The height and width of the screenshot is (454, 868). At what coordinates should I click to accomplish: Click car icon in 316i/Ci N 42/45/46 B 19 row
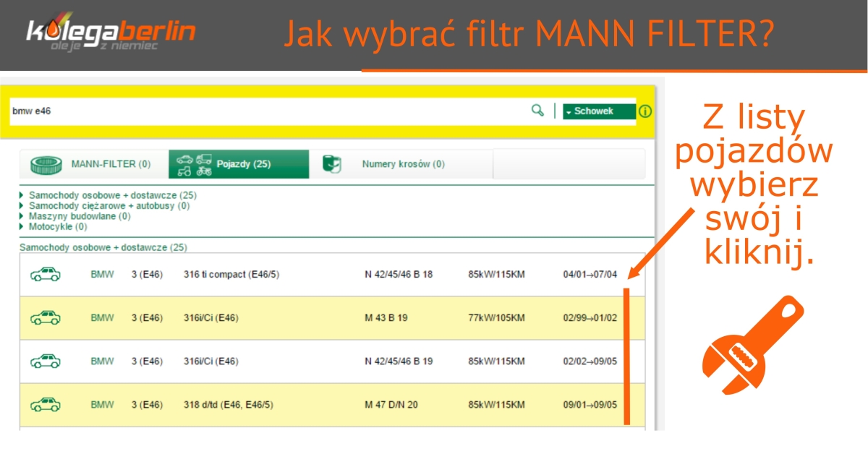[x=46, y=361]
